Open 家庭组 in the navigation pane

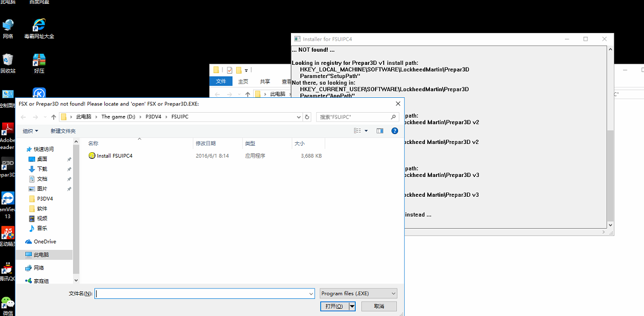click(x=37, y=281)
